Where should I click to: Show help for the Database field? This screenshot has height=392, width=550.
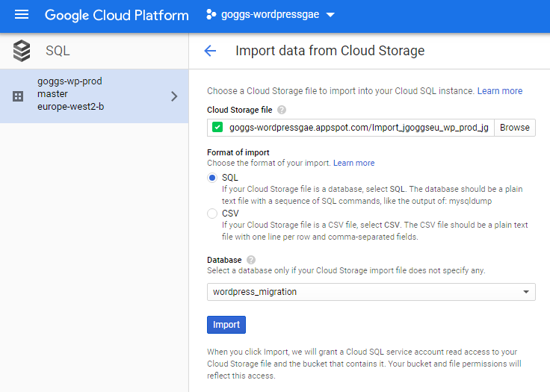251,260
